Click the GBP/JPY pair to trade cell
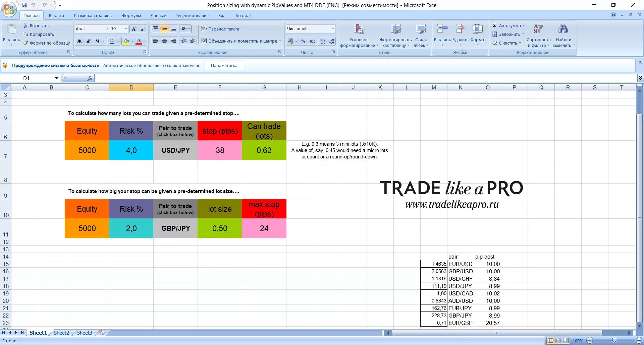The height and width of the screenshot is (345, 644). click(x=175, y=228)
